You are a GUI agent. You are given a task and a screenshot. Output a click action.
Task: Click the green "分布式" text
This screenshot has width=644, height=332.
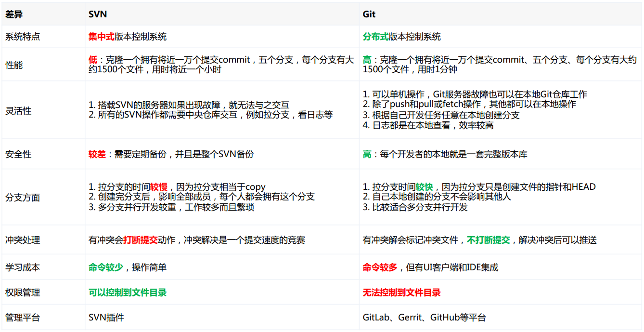375,37
